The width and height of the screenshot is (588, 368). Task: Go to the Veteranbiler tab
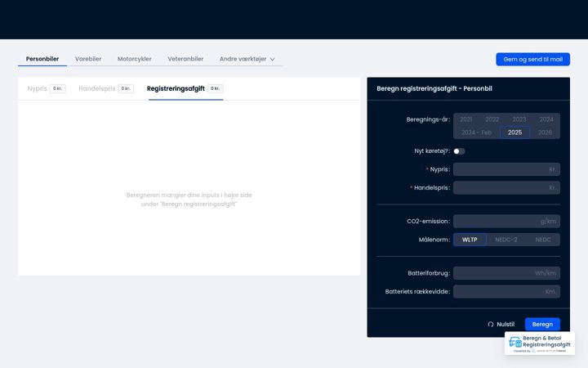(x=185, y=59)
